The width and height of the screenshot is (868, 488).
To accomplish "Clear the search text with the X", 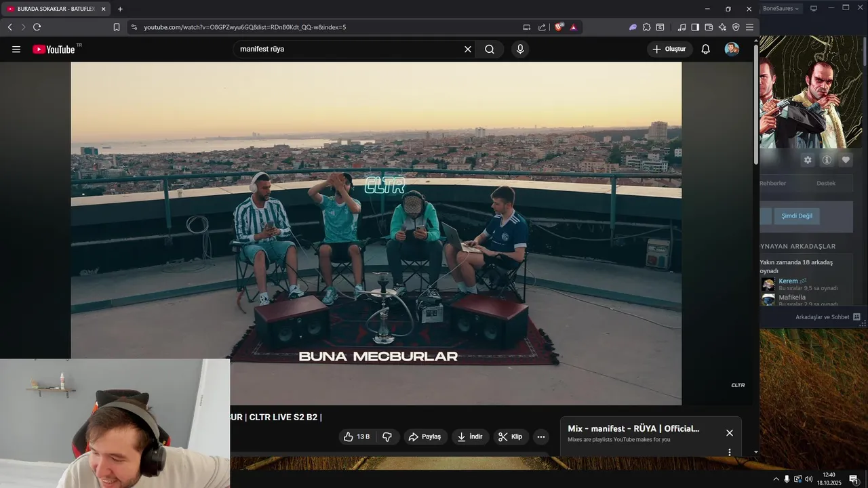I will coord(467,49).
